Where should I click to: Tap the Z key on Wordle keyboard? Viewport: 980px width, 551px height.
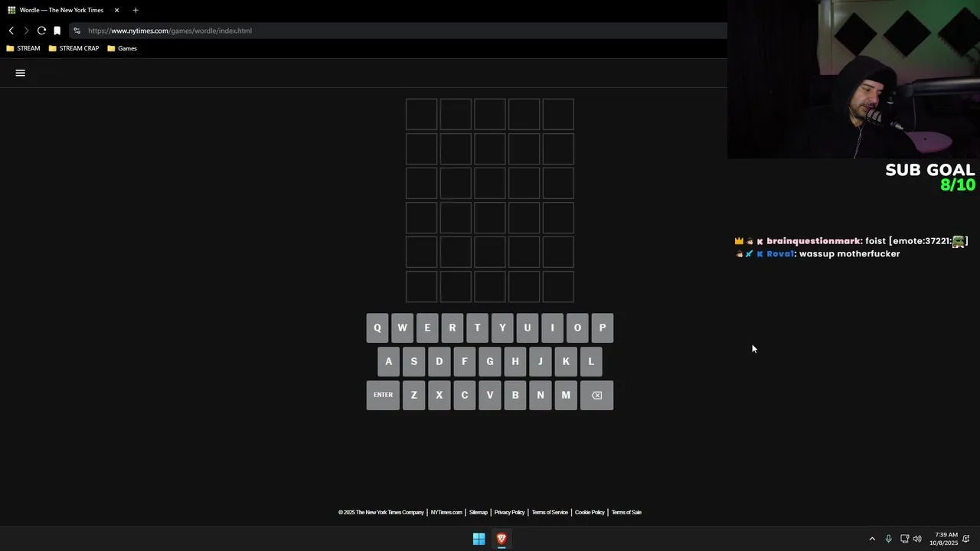[413, 395]
